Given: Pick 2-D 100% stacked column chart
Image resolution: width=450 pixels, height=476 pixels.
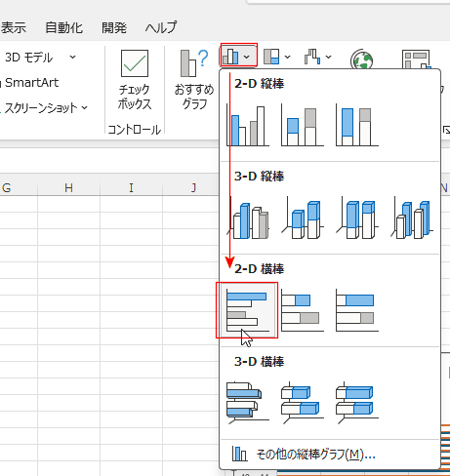Looking at the screenshot, I should click(x=357, y=125).
